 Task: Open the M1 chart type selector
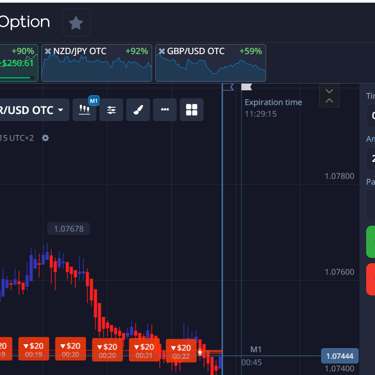pos(85,110)
